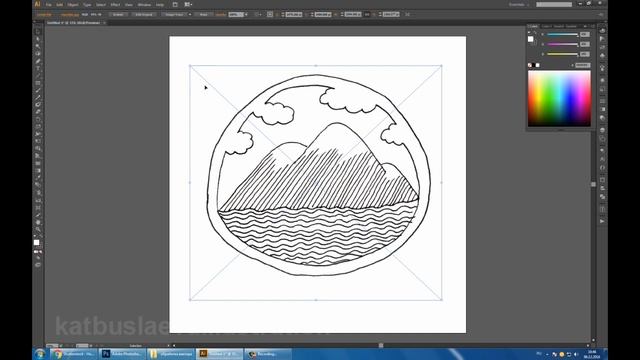The width and height of the screenshot is (640, 360).
Task: Change the screen mode at toolbar bottom
Action: click(38, 265)
